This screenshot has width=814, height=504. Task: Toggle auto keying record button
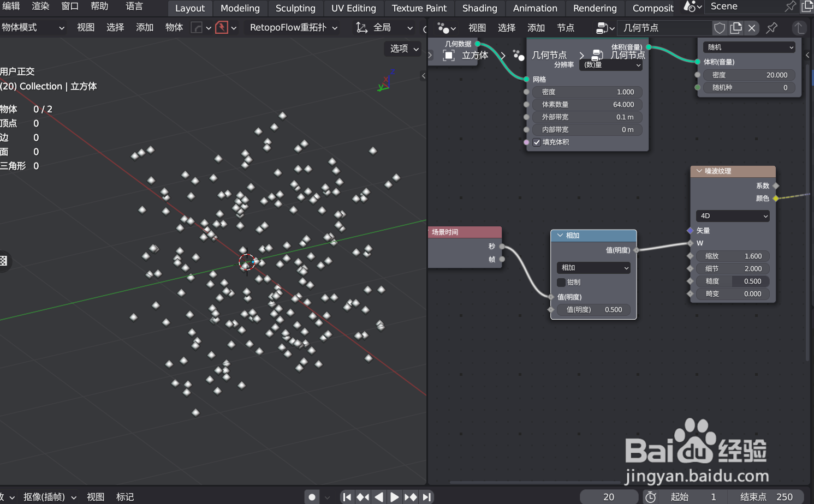pyautogui.click(x=312, y=497)
